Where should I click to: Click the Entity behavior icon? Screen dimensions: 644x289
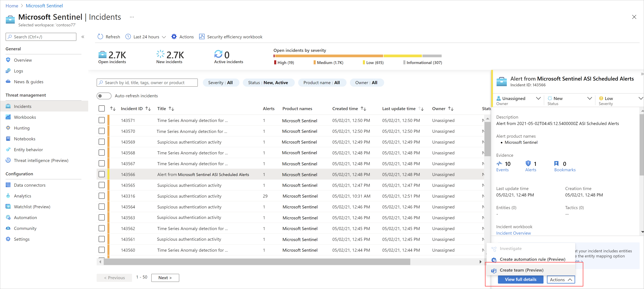point(8,149)
